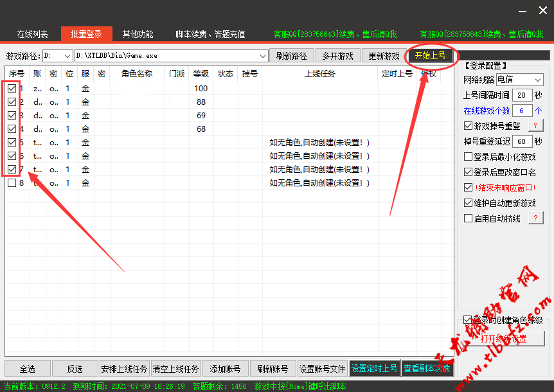Click the 刷新账号 button
This screenshot has height=392, width=554.
273,369
